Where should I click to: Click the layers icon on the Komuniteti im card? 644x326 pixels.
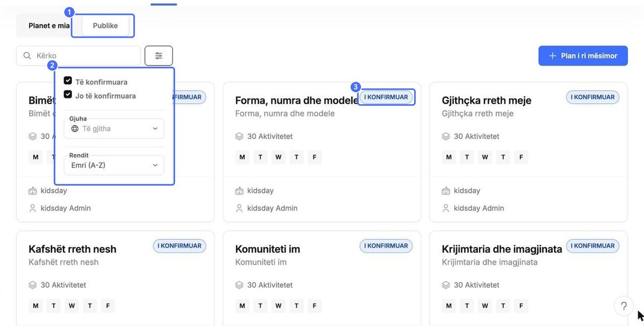(239, 285)
